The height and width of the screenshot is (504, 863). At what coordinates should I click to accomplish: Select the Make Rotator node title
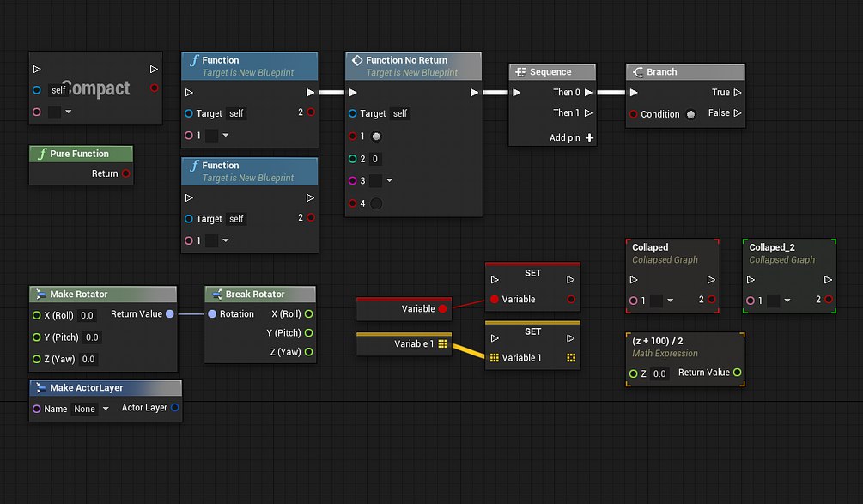pyautogui.click(x=79, y=295)
